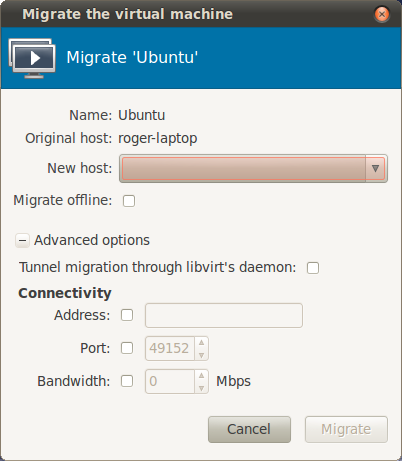Click the Address text input field
The height and width of the screenshot is (461, 402).
pos(224,315)
